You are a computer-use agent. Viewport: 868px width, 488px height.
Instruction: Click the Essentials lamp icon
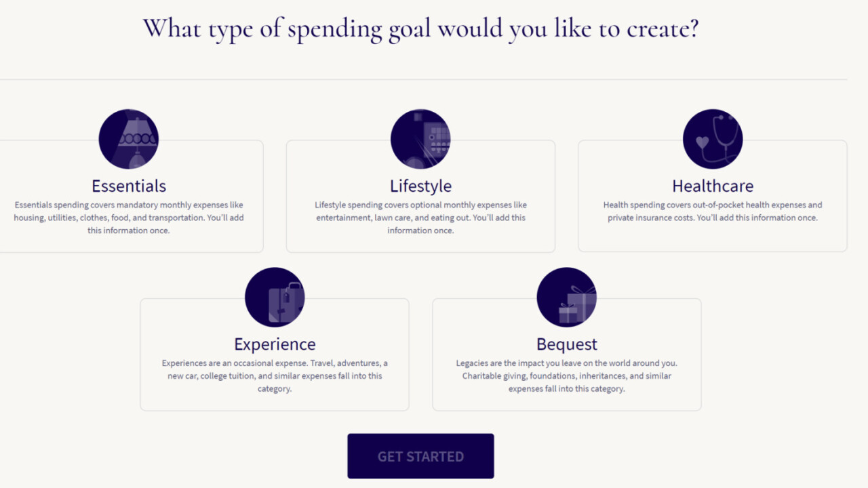click(x=129, y=139)
